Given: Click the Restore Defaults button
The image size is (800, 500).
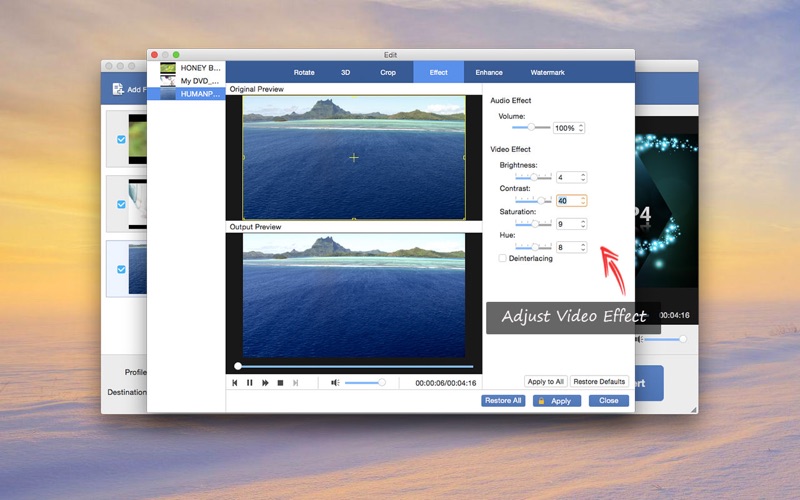Looking at the screenshot, I should 599,382.
